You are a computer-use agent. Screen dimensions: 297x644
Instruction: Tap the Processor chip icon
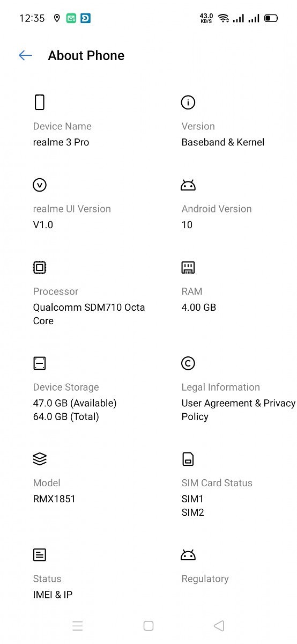pyautogui.click(x=40, y=267)
